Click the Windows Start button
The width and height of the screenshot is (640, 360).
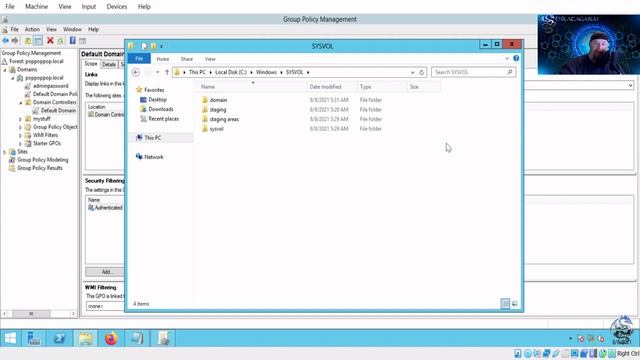10,338
